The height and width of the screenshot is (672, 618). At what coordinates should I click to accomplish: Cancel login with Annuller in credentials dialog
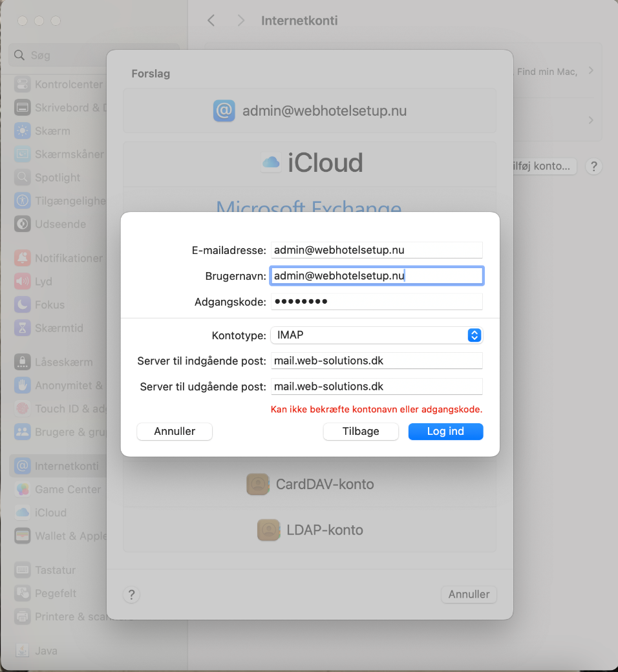(175, 431)
